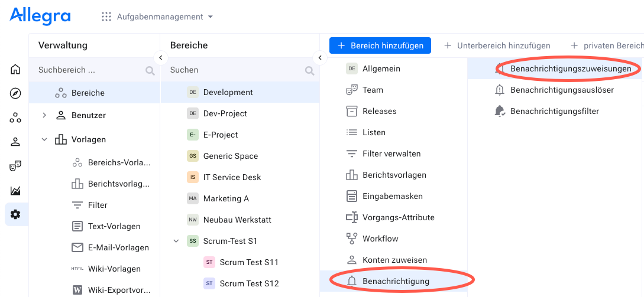
Task: Click Unterbereich hinzufügen
Action: pos(497,45)
